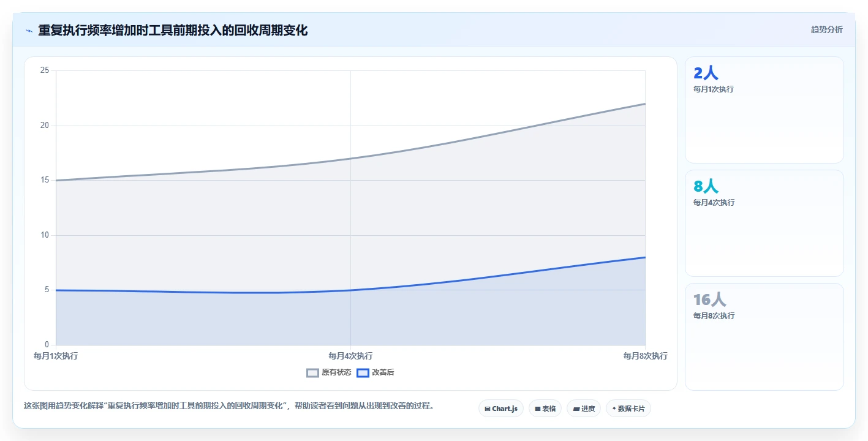
Task: Click the y-axis value 10
Action: pyautogui.click(x=45, y=235)
